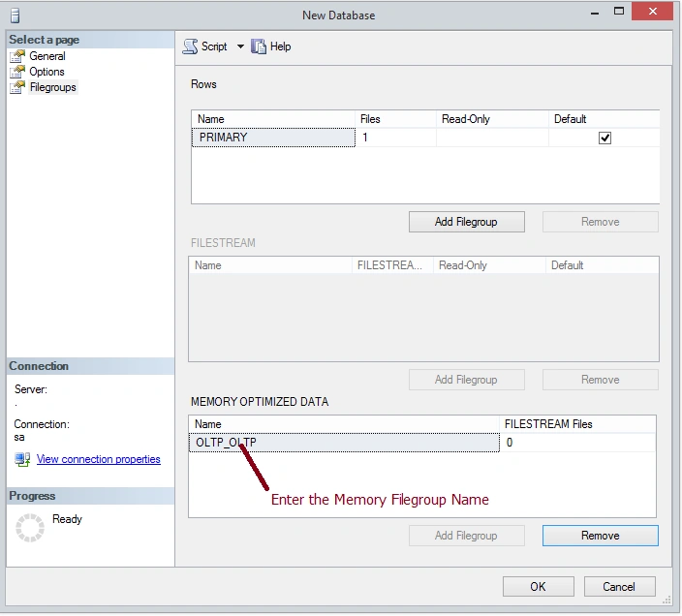Click the Help book icon
Viewport: 682px width, 616px height.
[259, 46]
